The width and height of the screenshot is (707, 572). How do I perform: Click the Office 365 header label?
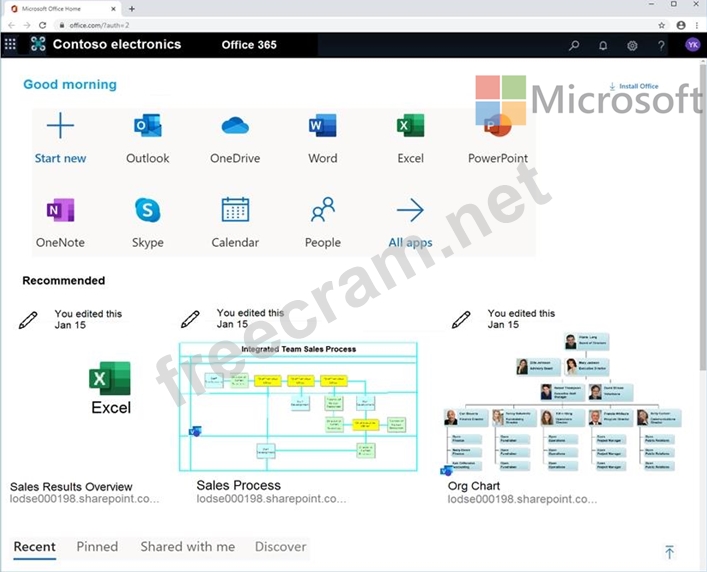249,45
